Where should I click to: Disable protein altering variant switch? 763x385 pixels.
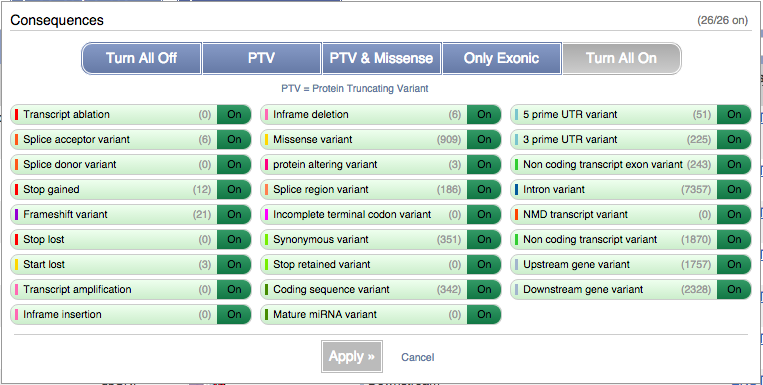click(x=484, y=165)
